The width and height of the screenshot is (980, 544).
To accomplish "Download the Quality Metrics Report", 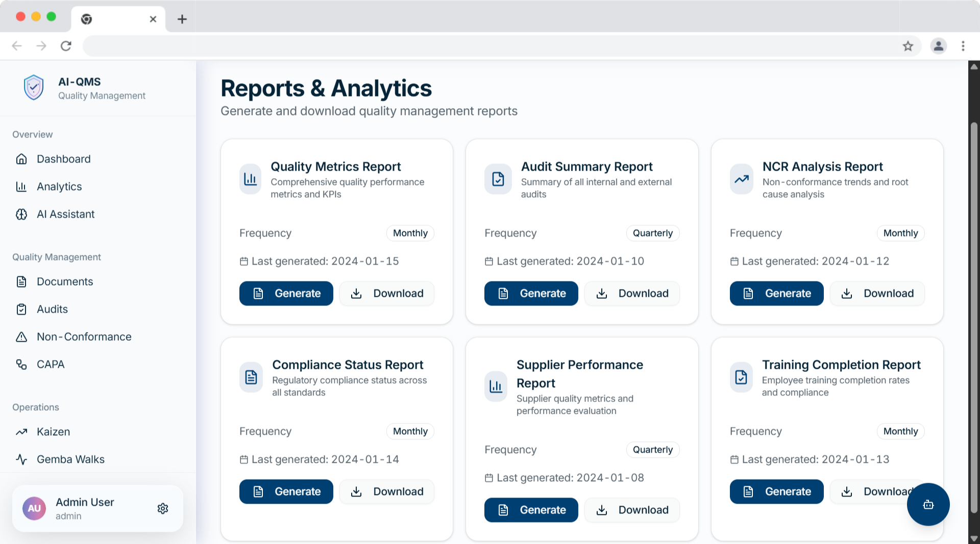I will tap(387, 293).
